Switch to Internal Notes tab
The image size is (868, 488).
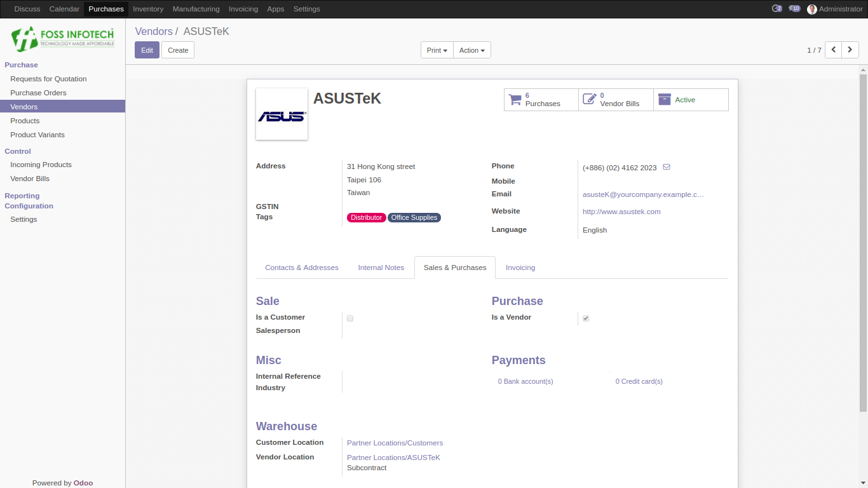[381, 268]
